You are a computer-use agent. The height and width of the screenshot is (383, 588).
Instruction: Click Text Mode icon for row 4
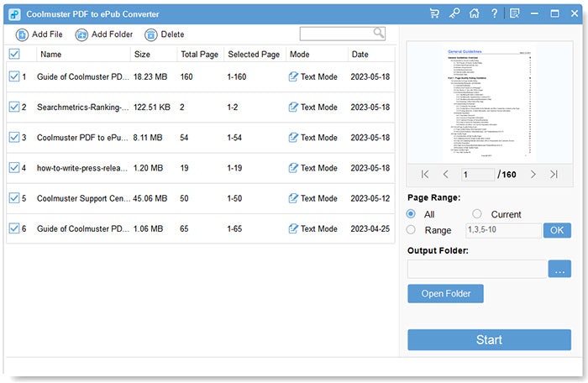pyautogui.click(x=293, y=168)
